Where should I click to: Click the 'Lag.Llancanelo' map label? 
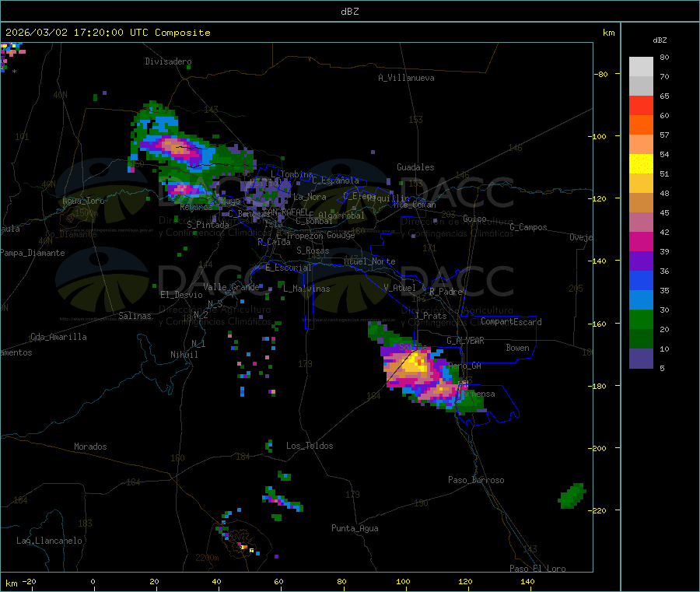tap(49, 541)
